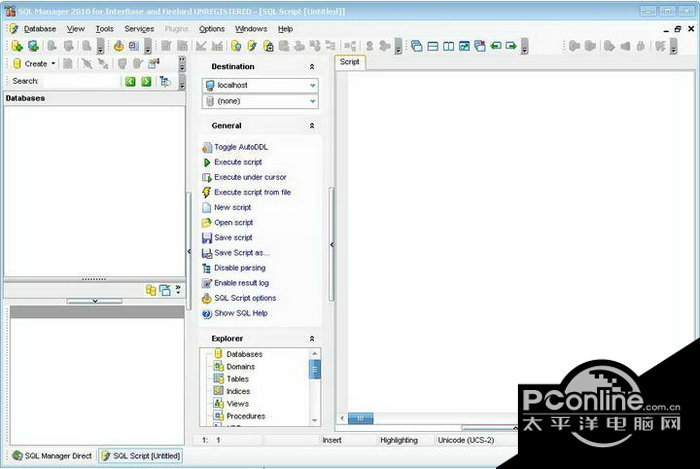Switch to SQL Manager Direct window tab
This screenshot has width=700, height=469.
(x=52, y=456)
